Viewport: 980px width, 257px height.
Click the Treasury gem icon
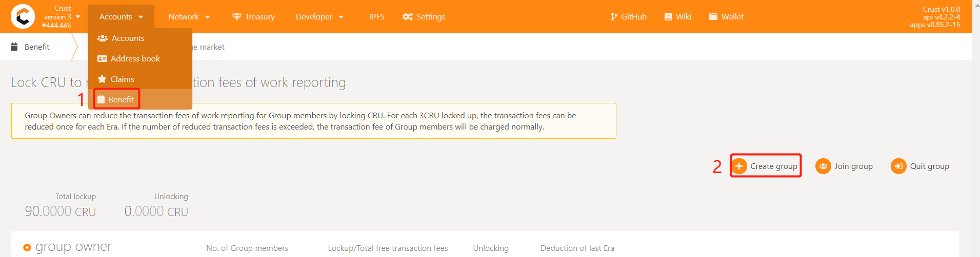236,17
